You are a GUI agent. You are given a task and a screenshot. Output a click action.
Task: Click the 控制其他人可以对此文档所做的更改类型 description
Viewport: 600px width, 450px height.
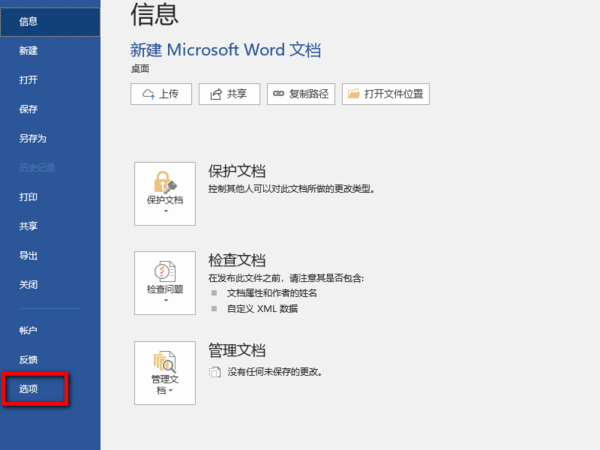(291, 189)
